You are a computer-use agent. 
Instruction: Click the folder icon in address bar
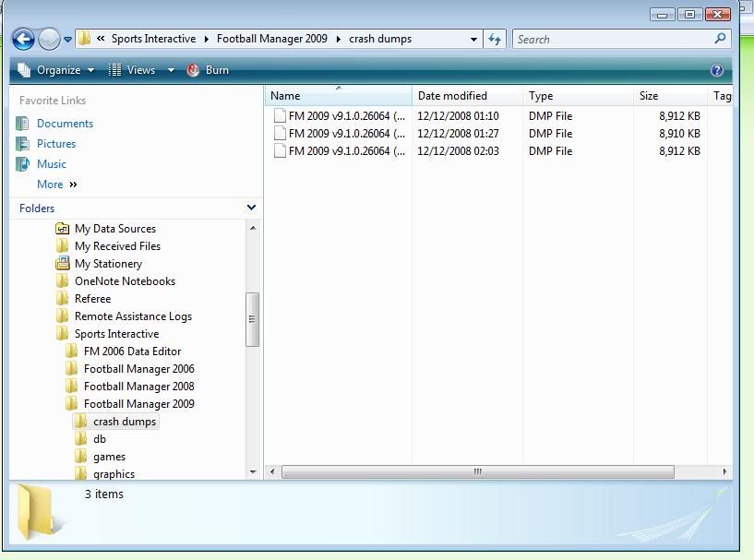point(84,39)
